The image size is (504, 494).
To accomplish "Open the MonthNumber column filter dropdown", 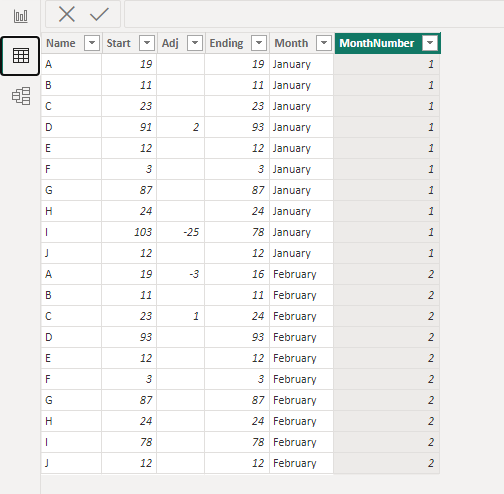I will click(x=430, y=43).
